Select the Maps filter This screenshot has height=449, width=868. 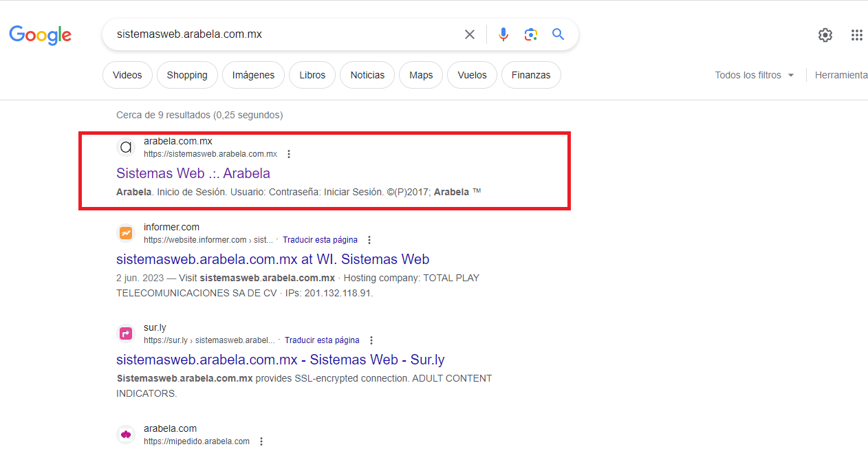tap(421, 75)
